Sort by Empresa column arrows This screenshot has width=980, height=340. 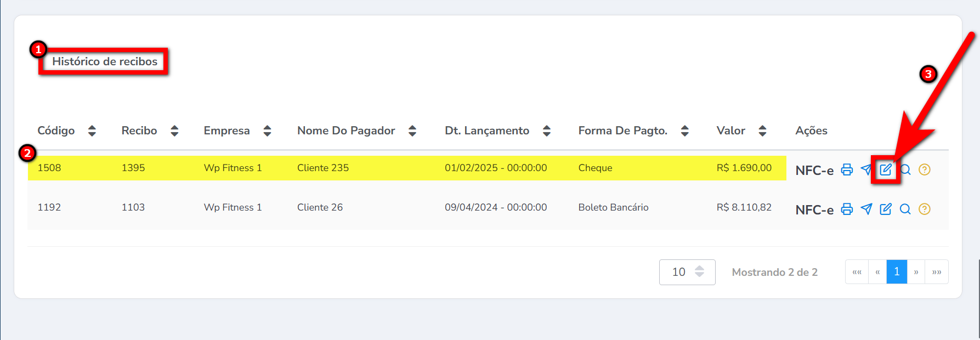267,131
